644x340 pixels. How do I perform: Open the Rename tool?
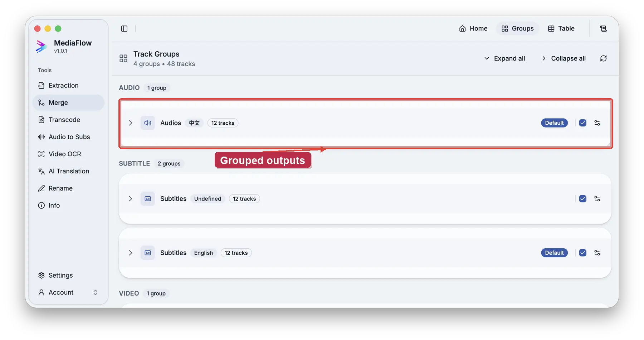[68, 188]
